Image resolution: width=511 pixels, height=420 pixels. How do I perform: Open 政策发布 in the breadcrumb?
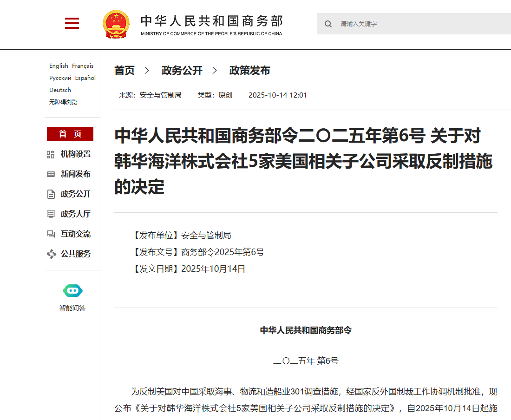click(x=249, y=71)
